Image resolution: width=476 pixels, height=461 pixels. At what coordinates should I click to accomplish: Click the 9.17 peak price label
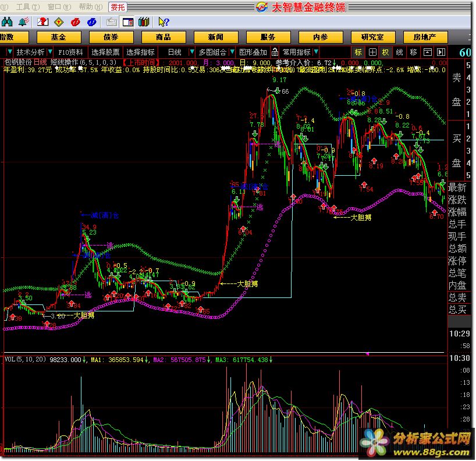(x=279, y=80)
